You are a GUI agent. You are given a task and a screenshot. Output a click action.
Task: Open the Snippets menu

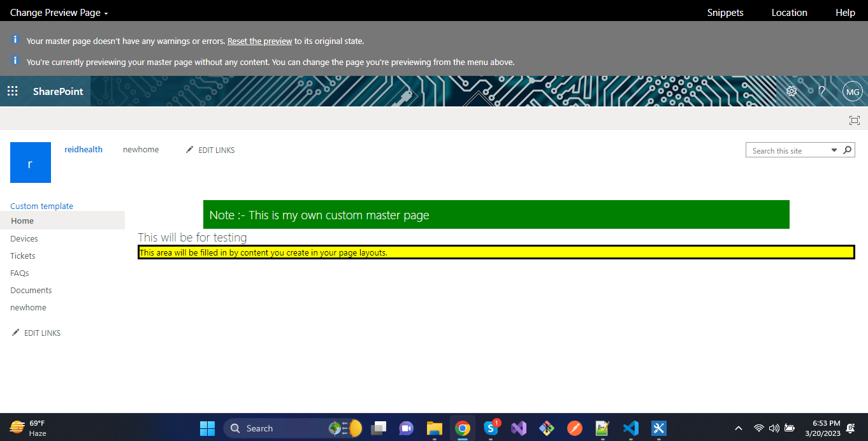tap(725, 11)
